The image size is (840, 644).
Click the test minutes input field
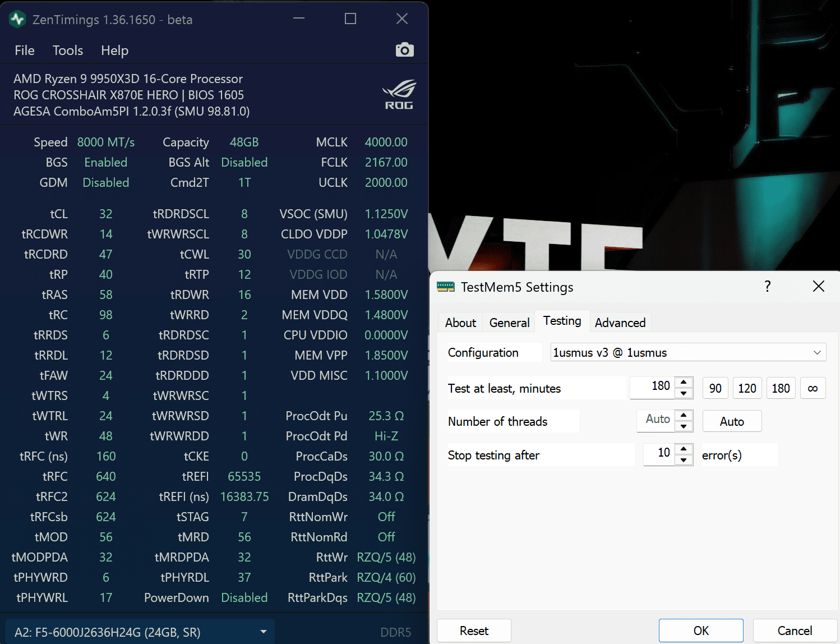[652, 388]
